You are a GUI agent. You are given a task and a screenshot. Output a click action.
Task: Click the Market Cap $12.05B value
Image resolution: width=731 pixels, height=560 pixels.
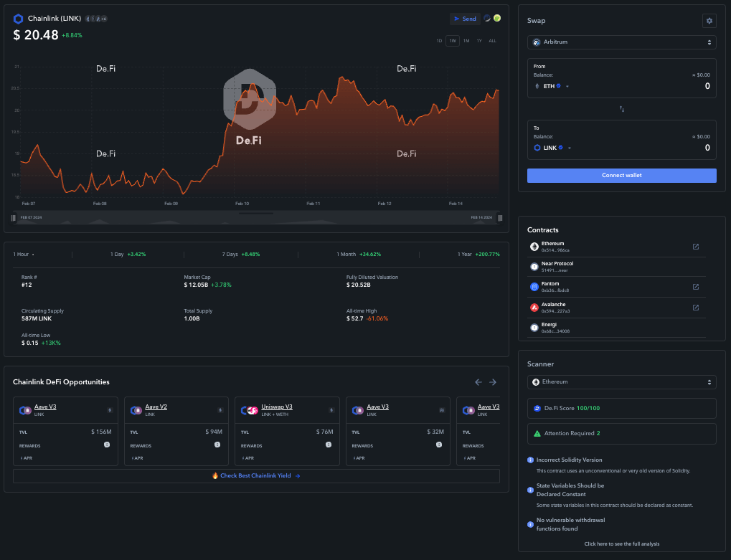tap(196, 285)
